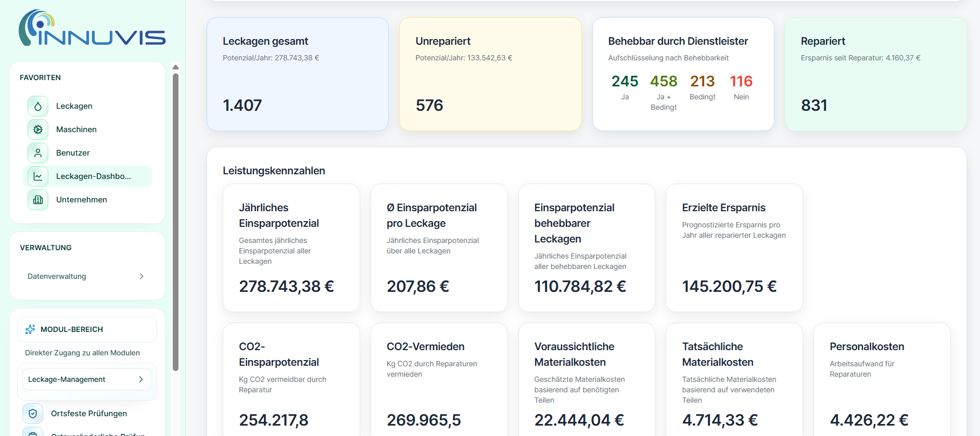Open Ortsfeste Prüfungen module
The image size is (980, 436).
coord(87,414)
